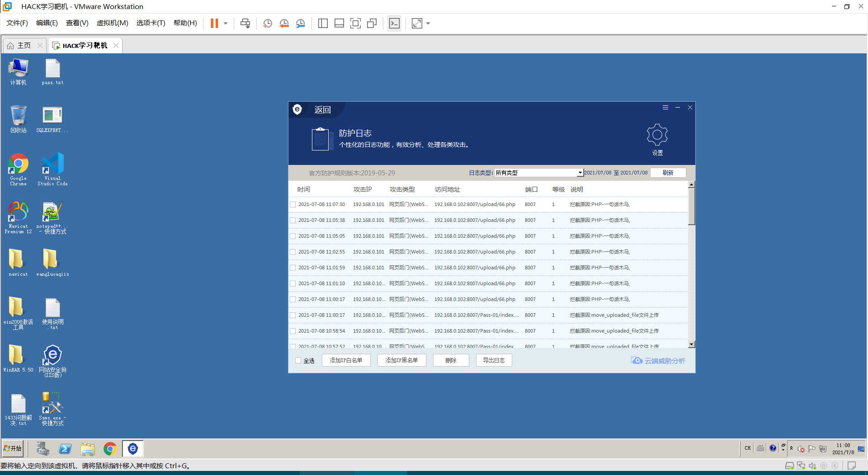
Task: Check the 全选 select-all checkbox
Action: point(298,360)
